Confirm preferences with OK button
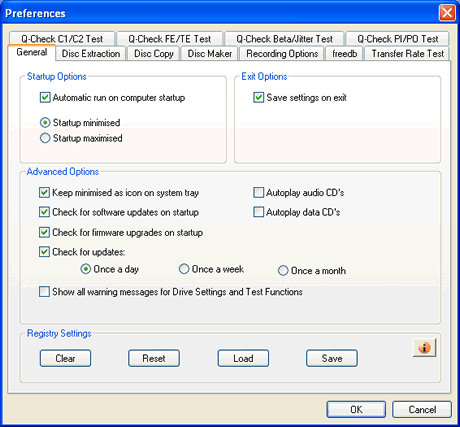This screenshot has width=460, height=427. tap(356, 409)
